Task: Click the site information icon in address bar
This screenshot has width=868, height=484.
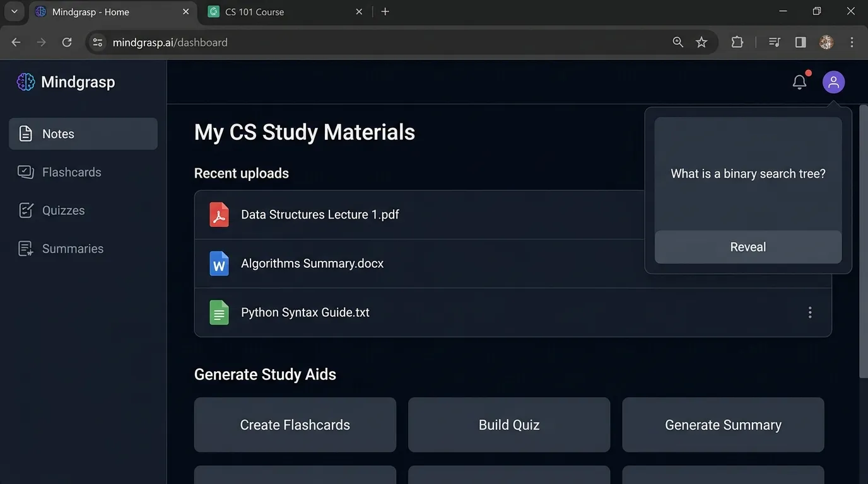Action: tap(97, 42)
